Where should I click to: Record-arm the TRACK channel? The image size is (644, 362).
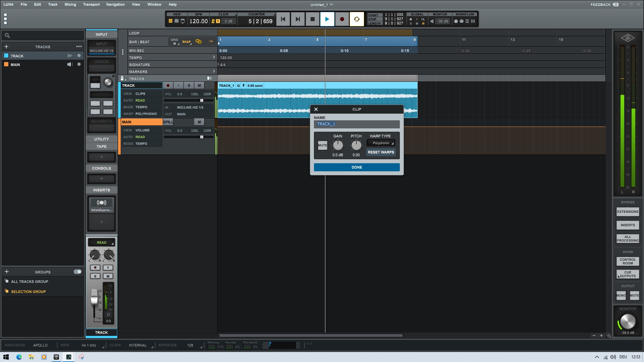click(x=168, y=85)
